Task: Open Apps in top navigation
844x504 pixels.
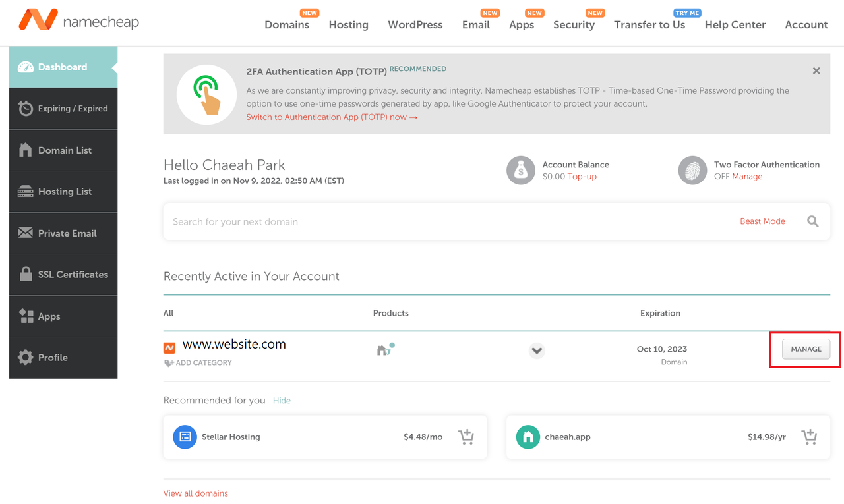Action: [x=522, y=24]
